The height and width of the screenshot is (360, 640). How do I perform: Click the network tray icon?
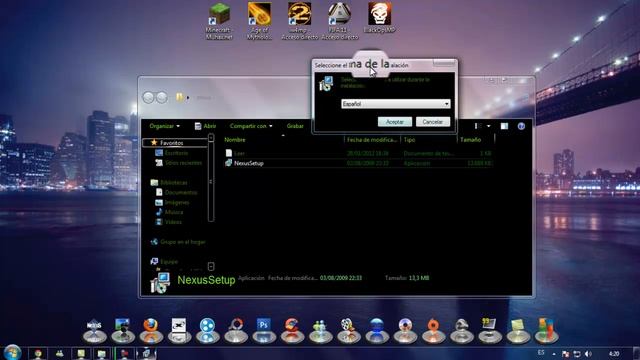(577, 354)
